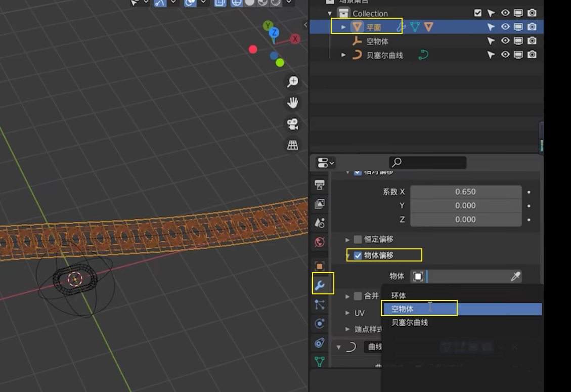
Task: Expand the UV panel
Action: (347, 313)
